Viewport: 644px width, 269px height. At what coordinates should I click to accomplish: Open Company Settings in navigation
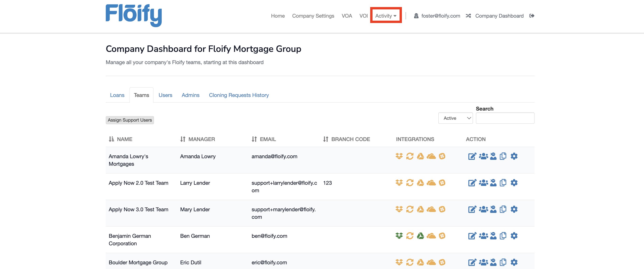click(x=313, y=16)
